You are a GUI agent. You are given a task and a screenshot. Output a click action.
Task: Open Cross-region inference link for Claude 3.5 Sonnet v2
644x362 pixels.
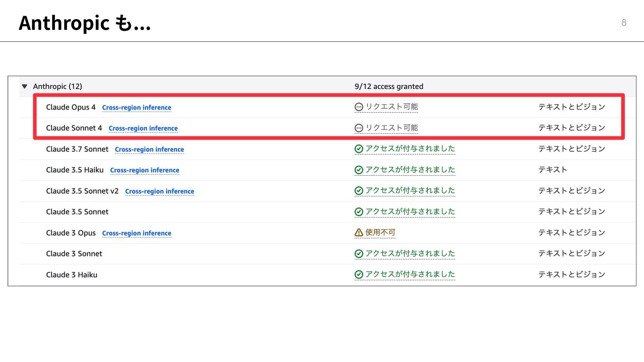pos(159,191)
